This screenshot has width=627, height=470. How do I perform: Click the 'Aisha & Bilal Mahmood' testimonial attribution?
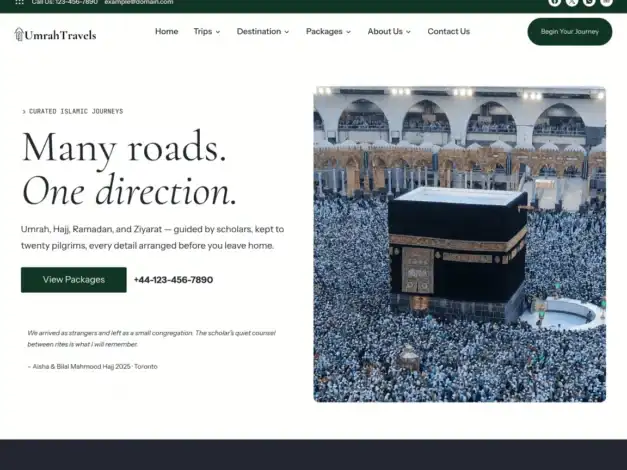point(92,366)
